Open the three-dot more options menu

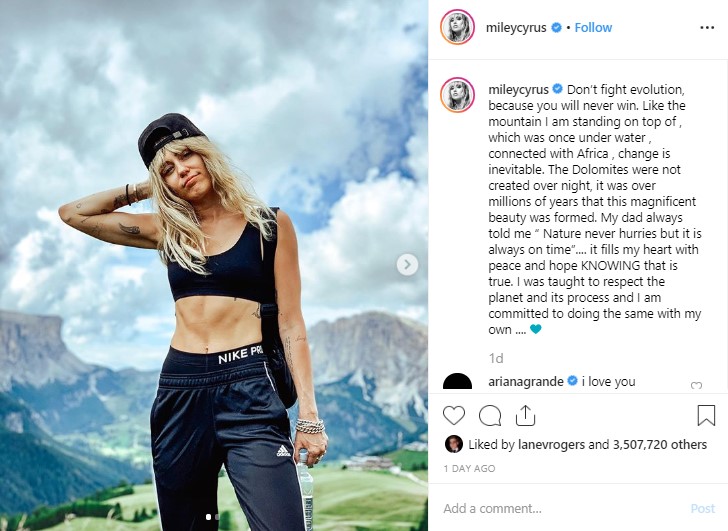707,28
